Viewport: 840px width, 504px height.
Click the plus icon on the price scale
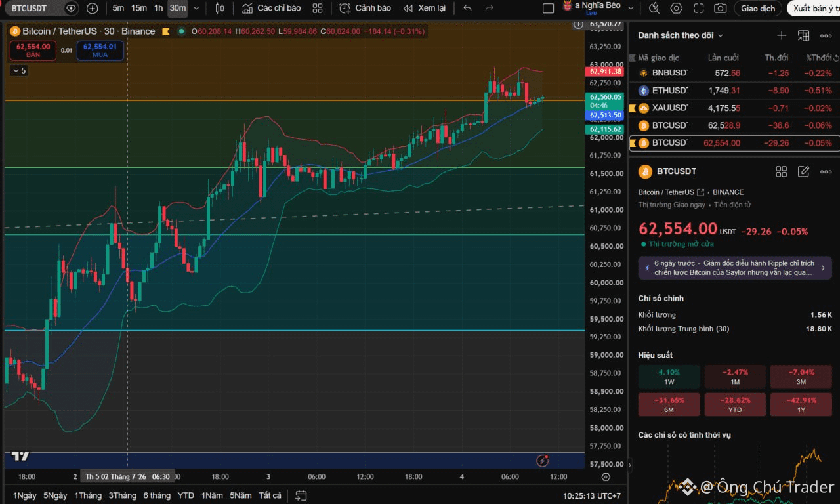click(578, 24)
